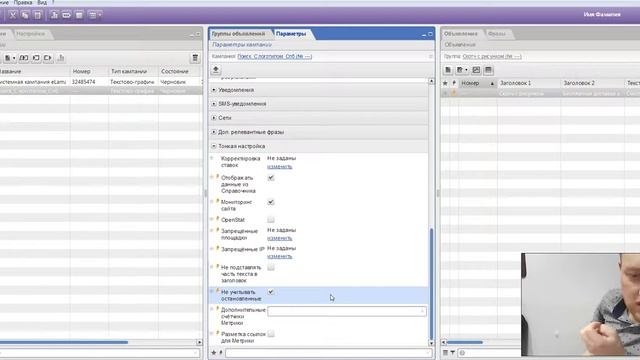Click the table grid icon in purple toolbar
The image size is (640, 360).
click(x=79, y=15)
